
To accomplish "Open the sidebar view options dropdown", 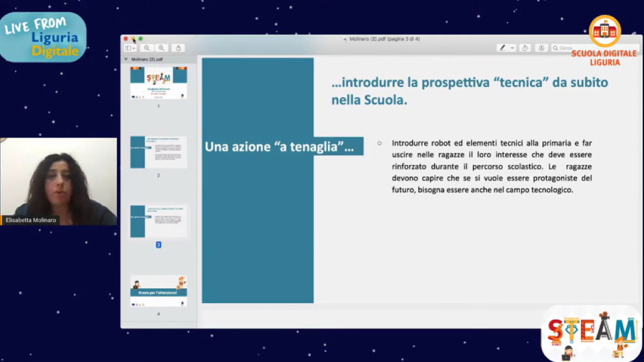I will click(130, 48).
